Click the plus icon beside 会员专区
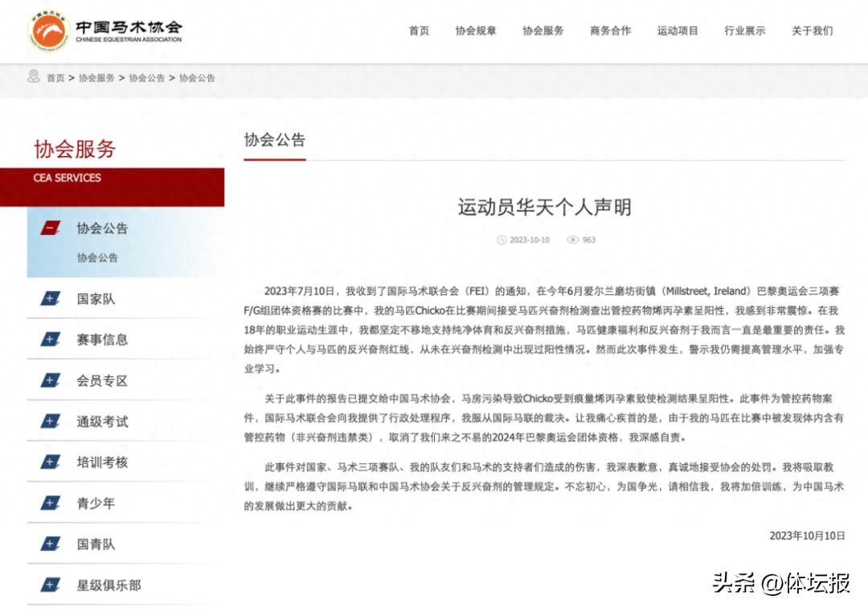 (51, 380)
